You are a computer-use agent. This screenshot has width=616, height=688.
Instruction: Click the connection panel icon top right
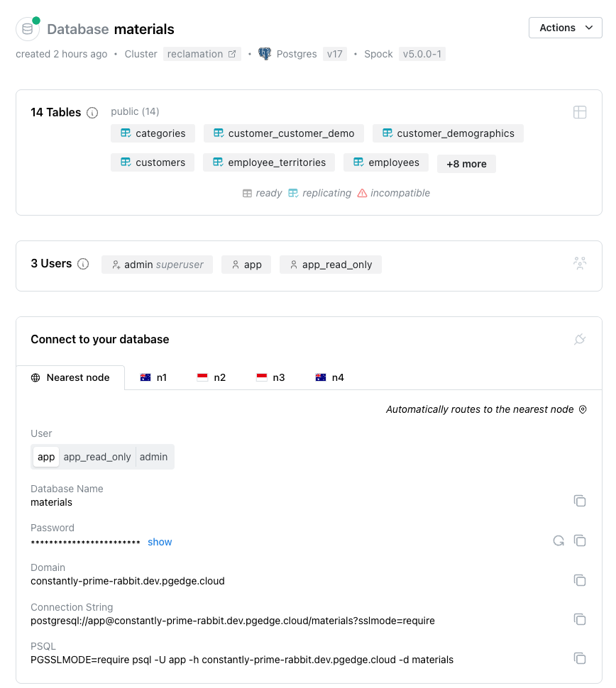tap(580, 339)
